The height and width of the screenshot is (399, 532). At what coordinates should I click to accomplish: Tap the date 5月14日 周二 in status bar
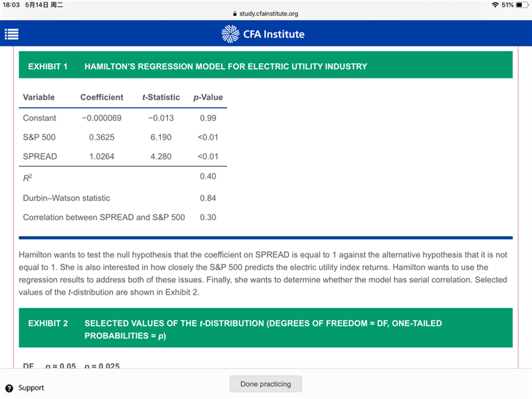(44, 5)
